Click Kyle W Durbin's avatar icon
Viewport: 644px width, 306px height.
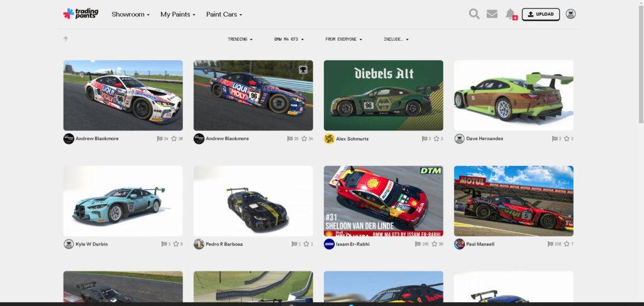(x=69, y=244)
